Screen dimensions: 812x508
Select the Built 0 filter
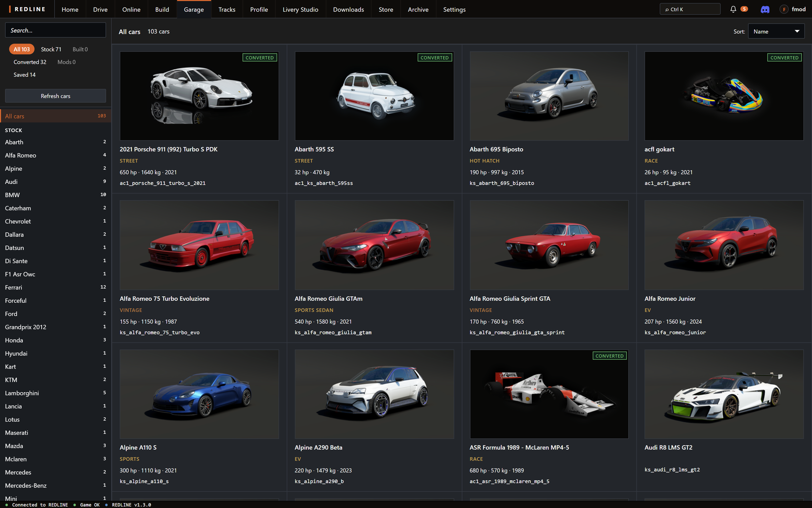(x=80, y=49)
